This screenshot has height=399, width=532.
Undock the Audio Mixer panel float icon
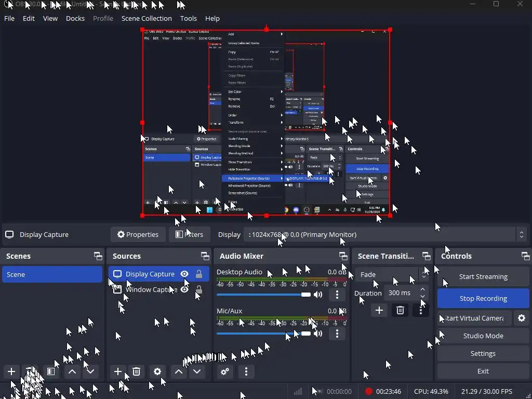(343, 256)
